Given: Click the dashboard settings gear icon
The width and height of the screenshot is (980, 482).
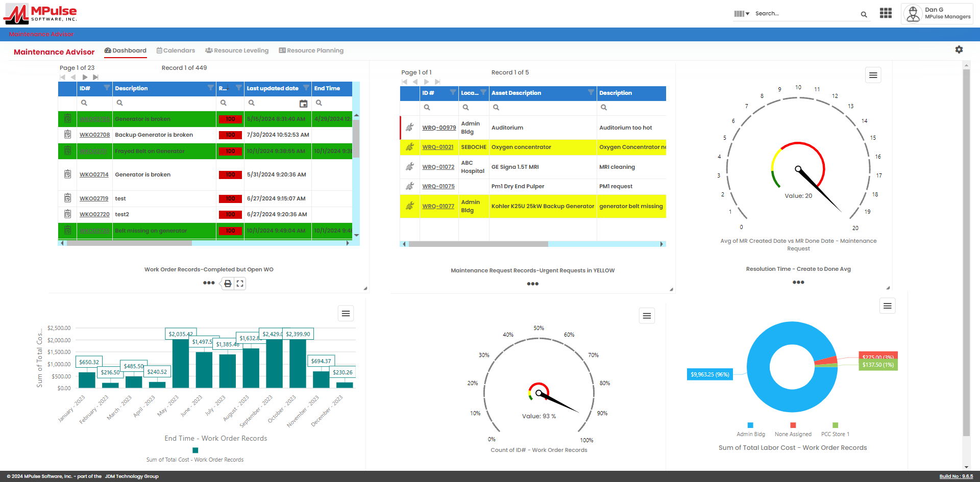Looking at the screenshot, I should pyautogui.click(x=959, y=49).
